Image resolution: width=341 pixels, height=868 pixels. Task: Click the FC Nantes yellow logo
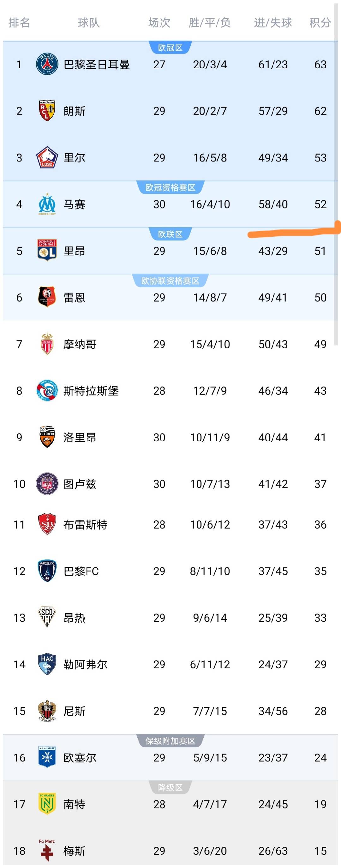[x=47, y=804]
